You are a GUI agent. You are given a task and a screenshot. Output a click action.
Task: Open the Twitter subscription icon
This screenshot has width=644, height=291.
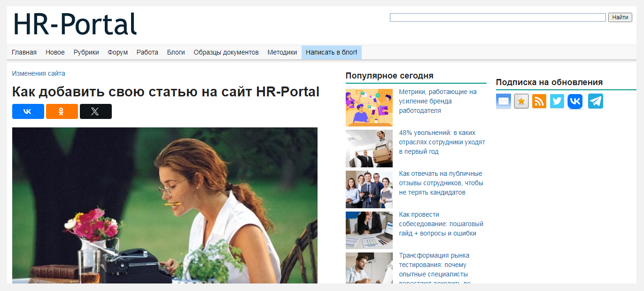tap(557, 101)
